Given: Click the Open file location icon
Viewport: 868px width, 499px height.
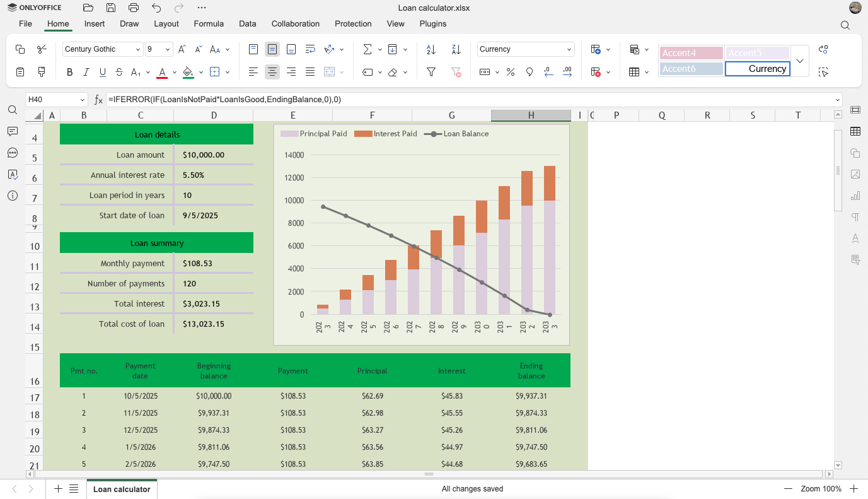Looking at the screenshot, I should (x=88, y=8).
